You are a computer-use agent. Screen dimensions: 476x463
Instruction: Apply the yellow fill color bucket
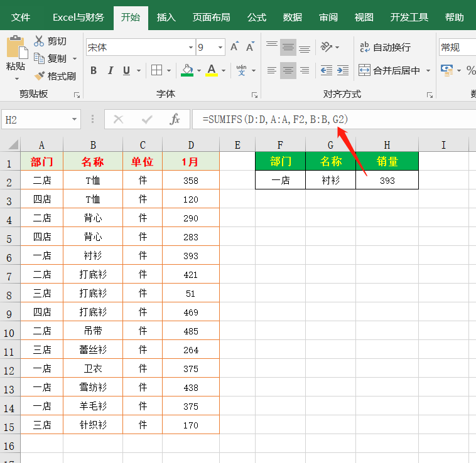click(187, 70)
